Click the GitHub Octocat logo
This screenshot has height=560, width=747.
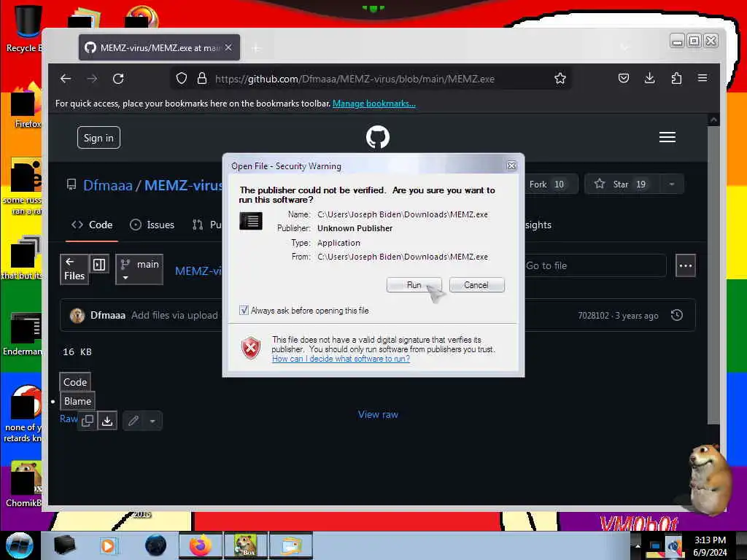378,137
